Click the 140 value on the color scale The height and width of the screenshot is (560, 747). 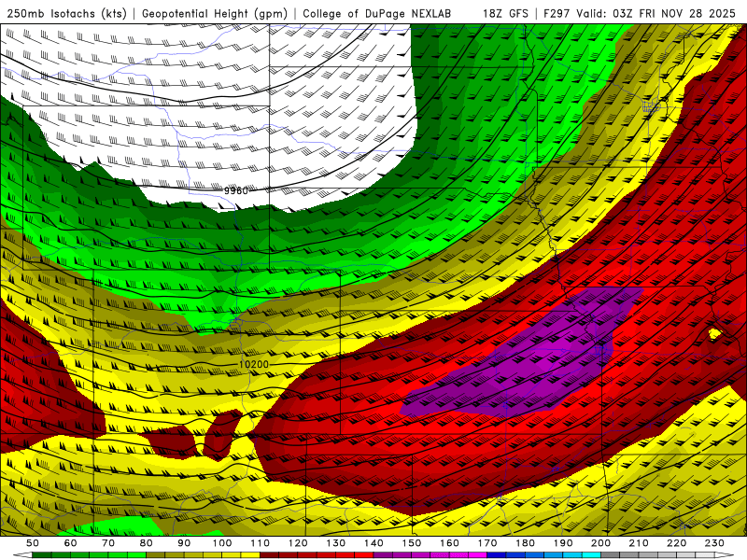tap(373, 543)
